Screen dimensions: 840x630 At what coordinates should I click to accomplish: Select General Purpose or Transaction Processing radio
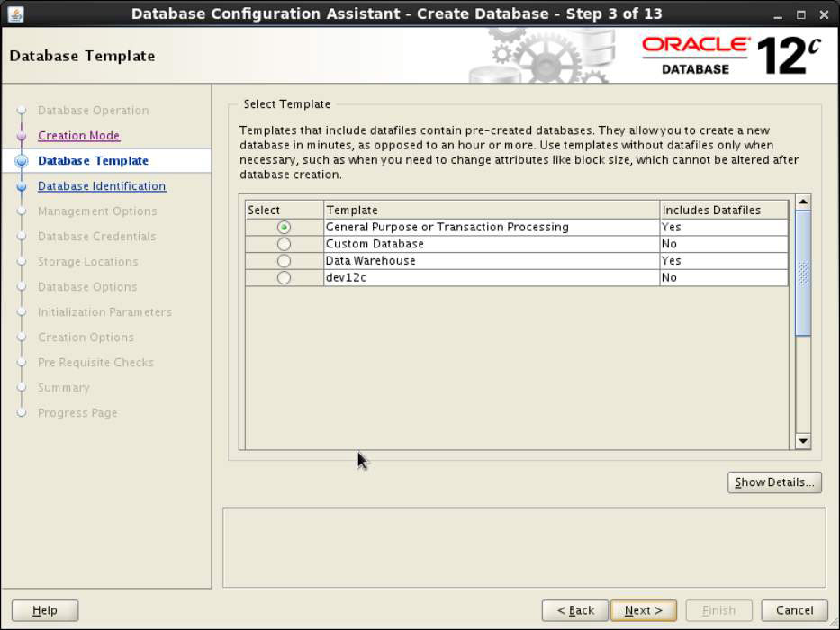tap(285, 228)
